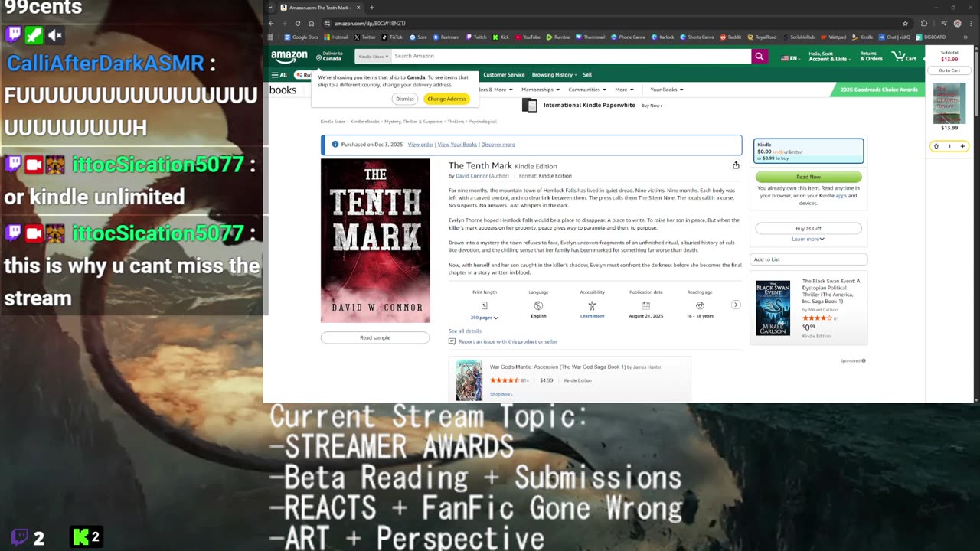Click Go to Cart in sidebar
This screenshot has width=980, height=551.
[949, 70]
